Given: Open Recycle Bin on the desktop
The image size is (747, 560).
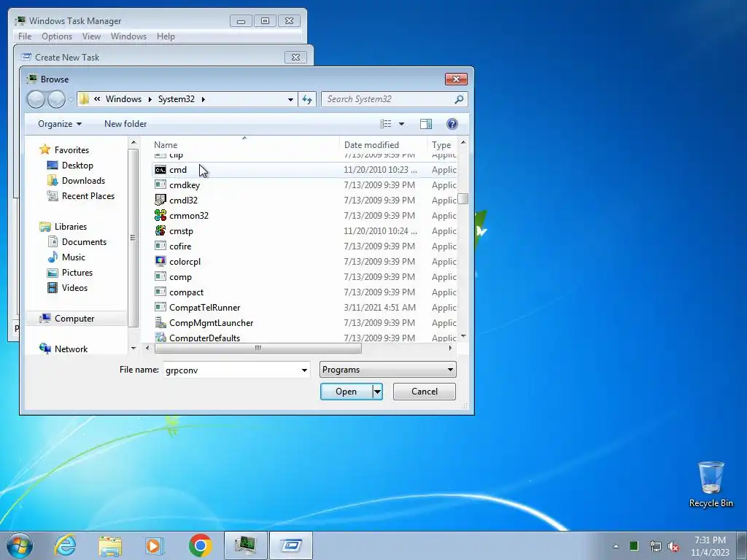Looking at the screenshot, I should pos(711,484).
